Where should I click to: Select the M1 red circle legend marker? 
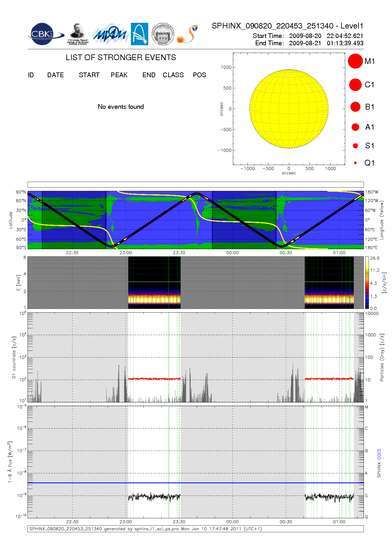coord(355,61)
